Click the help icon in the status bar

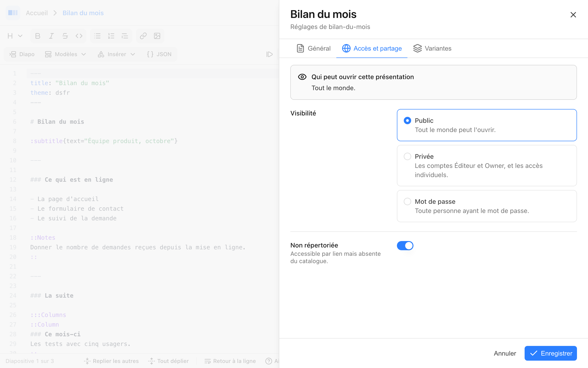[269, 361]
